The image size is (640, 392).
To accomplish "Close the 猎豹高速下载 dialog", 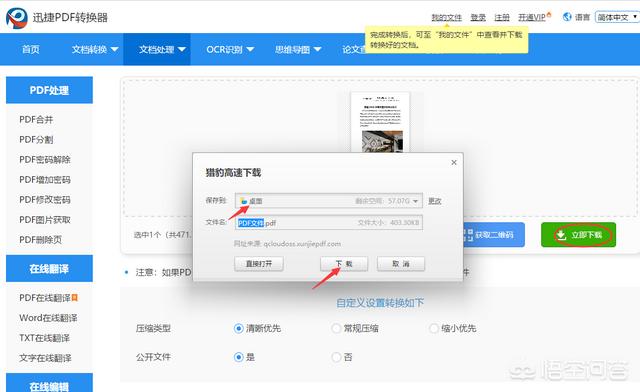I will (x=454, y=163).
